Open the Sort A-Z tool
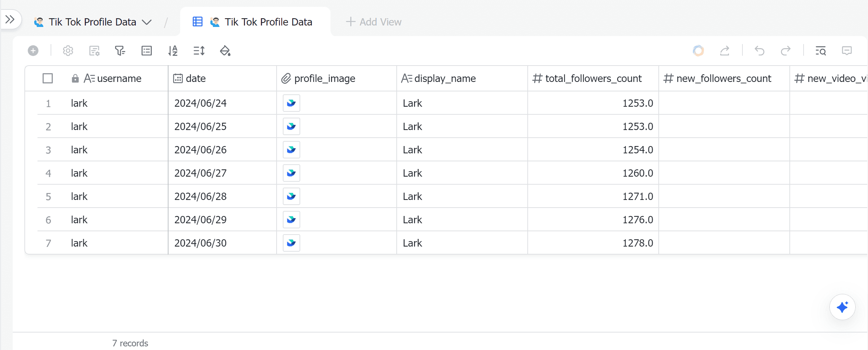This screenshot has height=350, width=868. coord(173,51)
